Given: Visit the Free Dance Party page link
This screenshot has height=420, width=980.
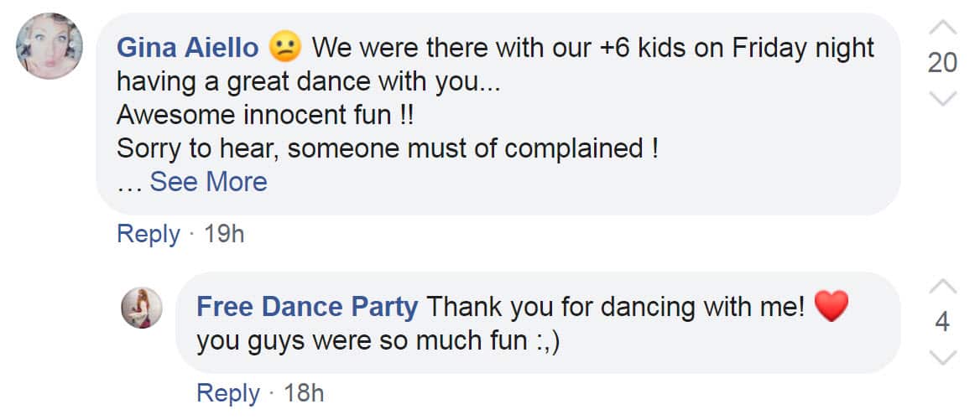Looking at the screenshot, I should click(x=306, y=308).
